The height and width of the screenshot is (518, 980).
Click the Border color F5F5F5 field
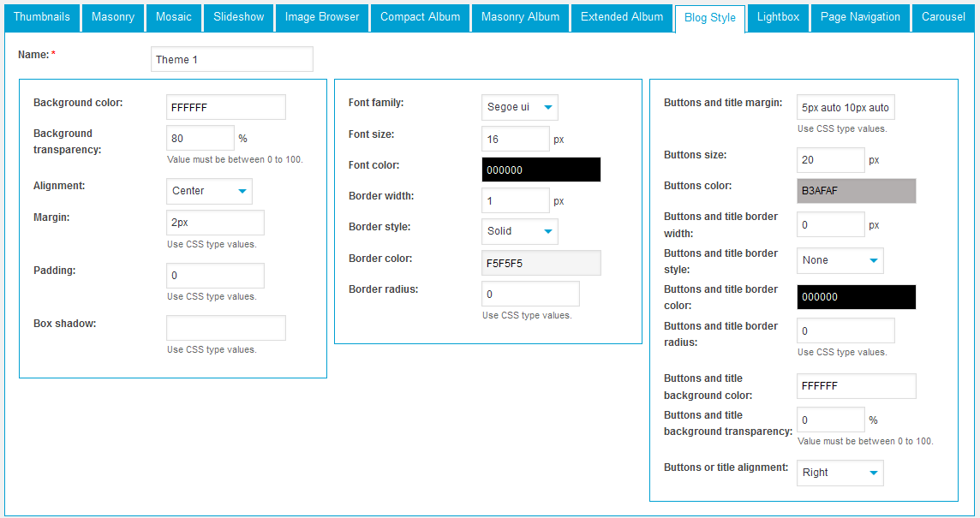click(x=541, y=263)
